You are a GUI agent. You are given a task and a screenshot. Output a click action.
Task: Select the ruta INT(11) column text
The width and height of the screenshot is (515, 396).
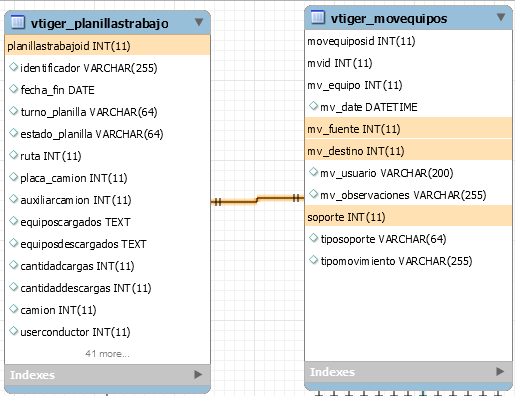pyautogui.click(x=51, y=156)
